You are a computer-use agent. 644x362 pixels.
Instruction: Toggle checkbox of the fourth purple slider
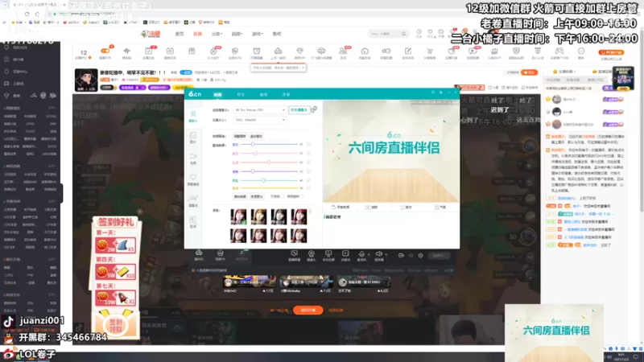click(x=308, y=171)
